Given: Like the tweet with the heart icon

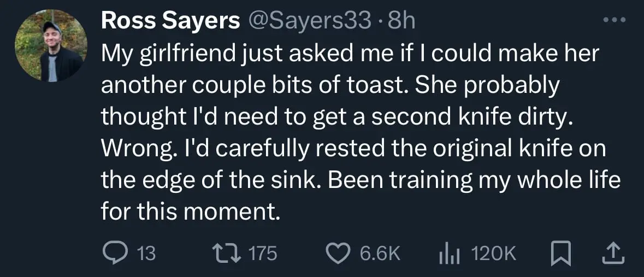Looking at the screenshot, I should point(339,254).
